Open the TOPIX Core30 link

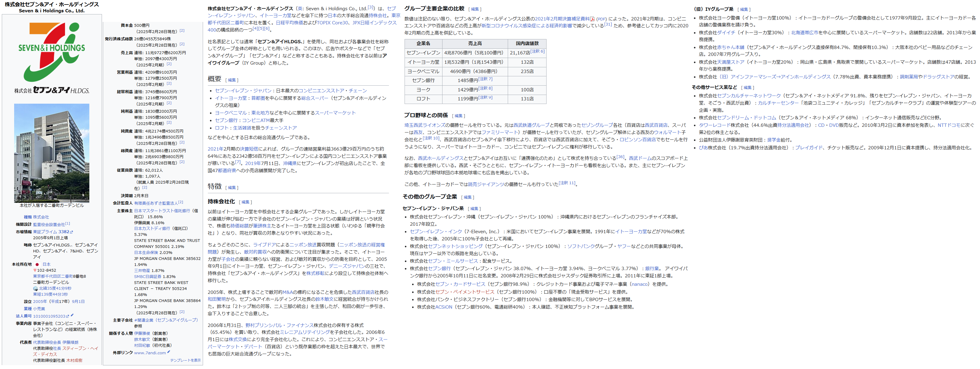(x=332, y=23)
